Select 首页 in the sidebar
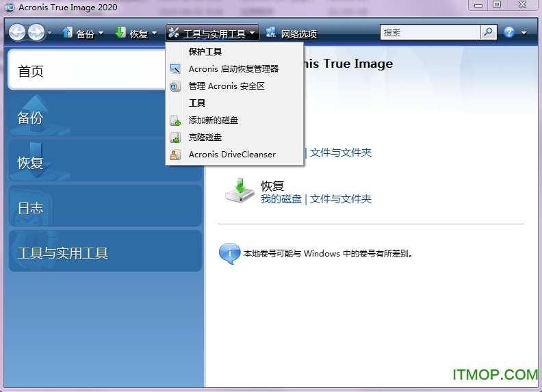The height and width of the screenshot is (392, 542). pyautogui.click(x=86, y=70)
